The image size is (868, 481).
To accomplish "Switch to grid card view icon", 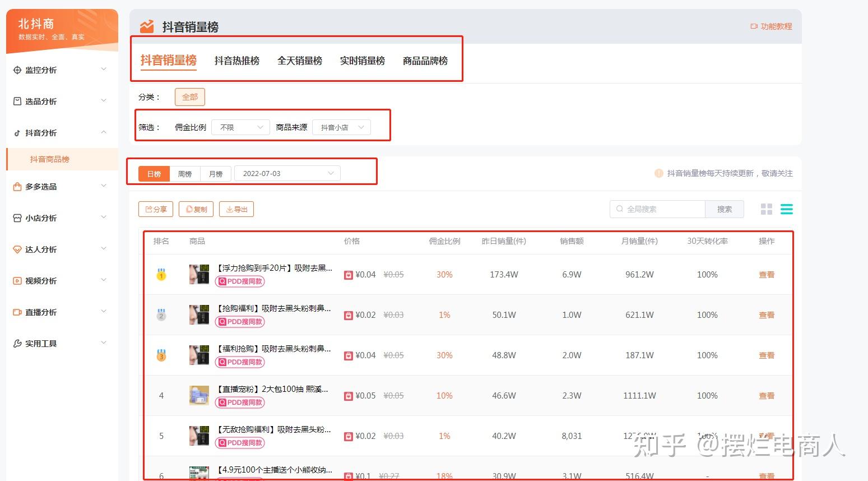I will coord(767,209).
